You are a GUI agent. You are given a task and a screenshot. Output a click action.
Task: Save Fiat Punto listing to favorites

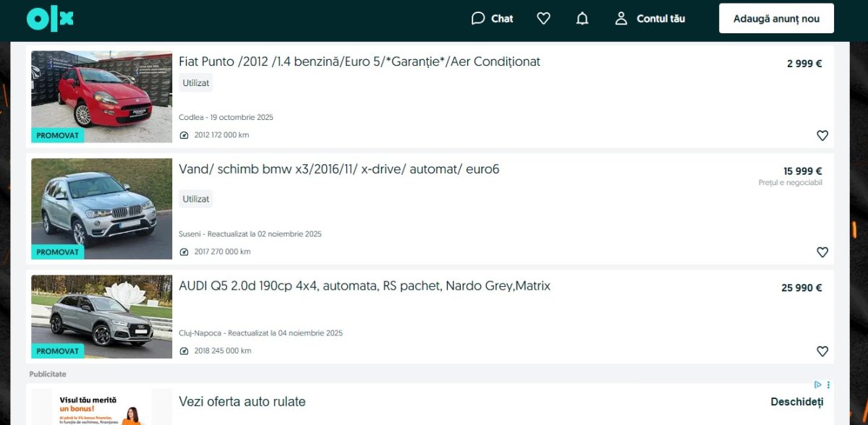point(822,135)
